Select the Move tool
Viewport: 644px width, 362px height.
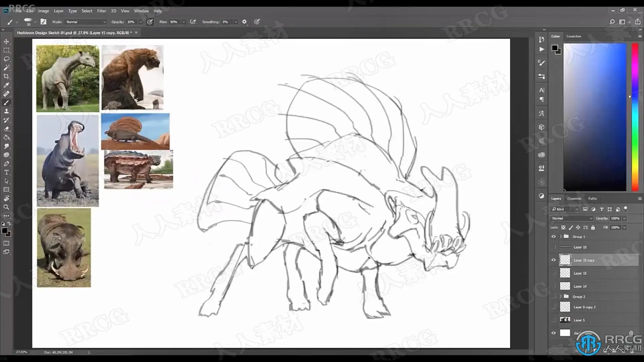coord(6,42)
